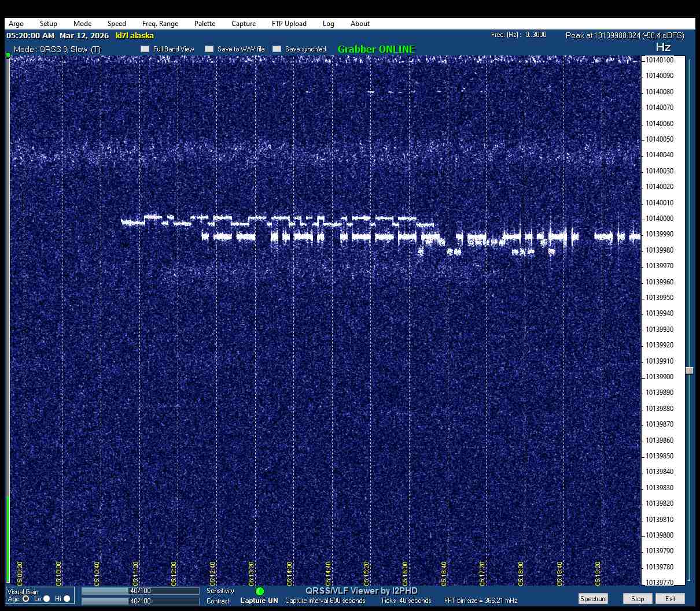Choose the Lo visual gain option
Screen dimensions: 700x611
tap(47, 599)
